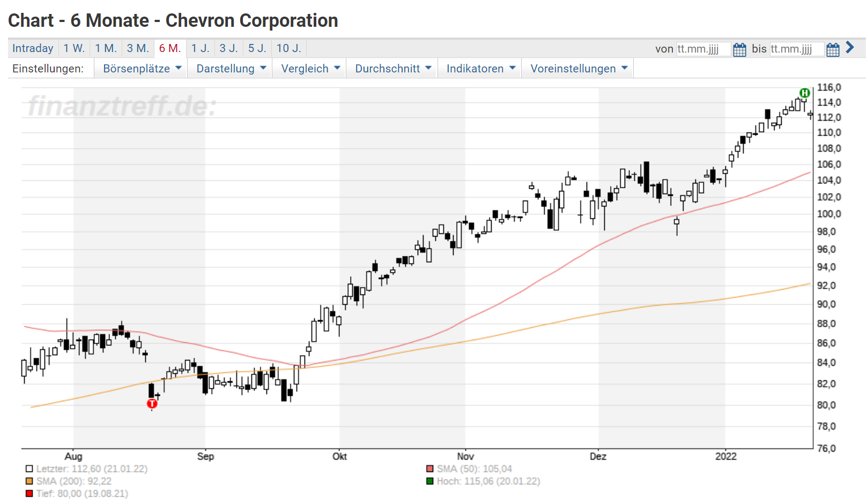Click the green H high marker

tap(804, 93)
